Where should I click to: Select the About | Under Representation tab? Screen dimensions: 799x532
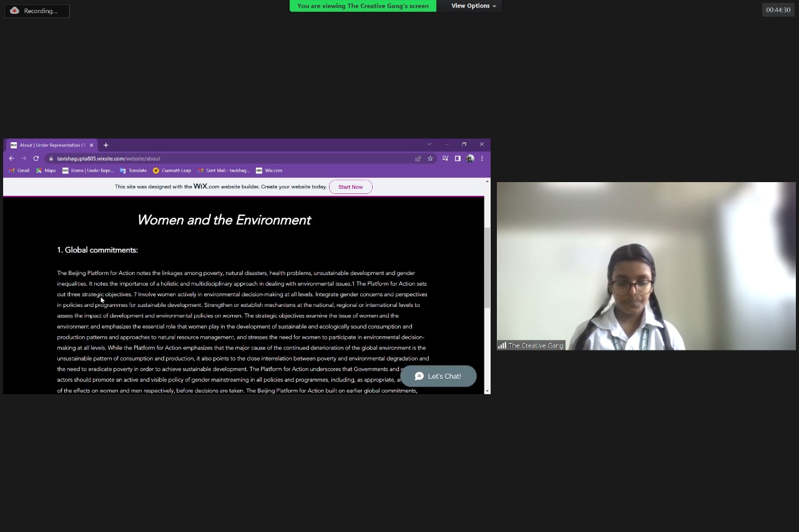point(50,145)
